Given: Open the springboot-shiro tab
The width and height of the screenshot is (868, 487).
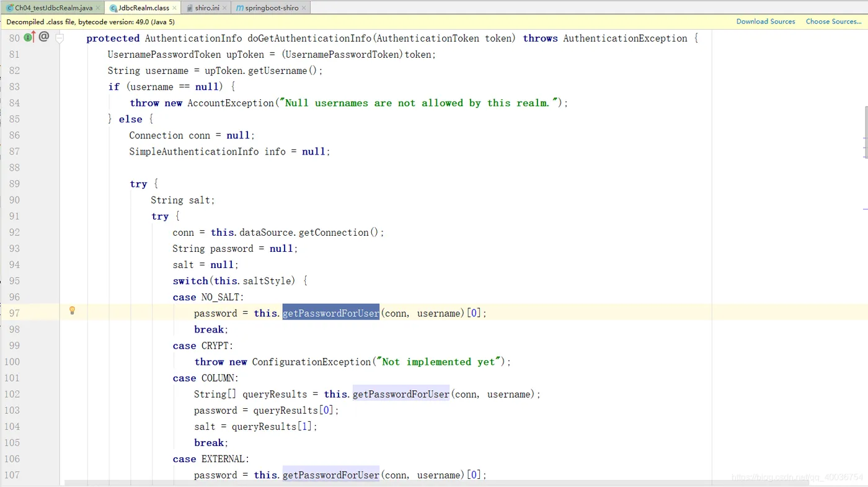Looking at the screenshot, I should tap(272, 8).
